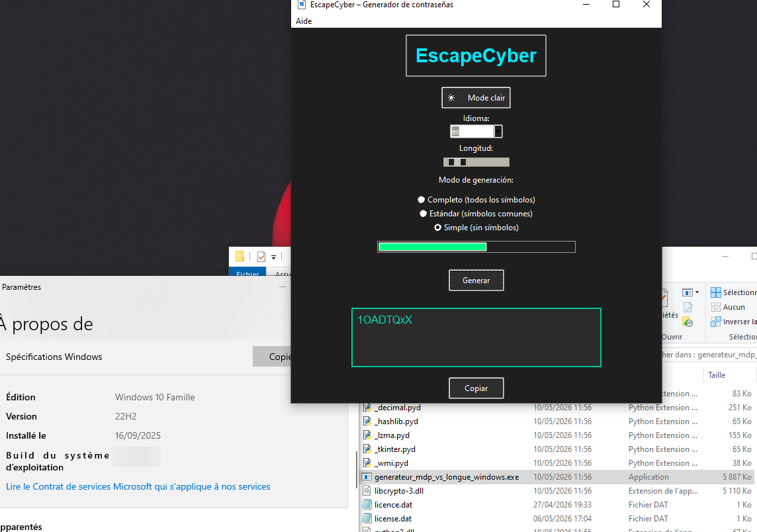Click the EscapeCyber window title bar icon

(x=302, y=5)
